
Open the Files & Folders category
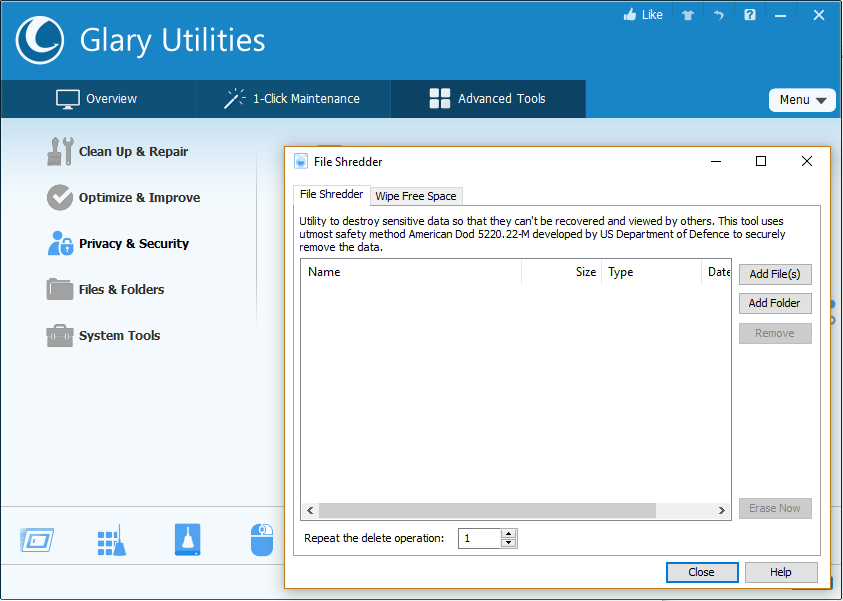[105, 290]
